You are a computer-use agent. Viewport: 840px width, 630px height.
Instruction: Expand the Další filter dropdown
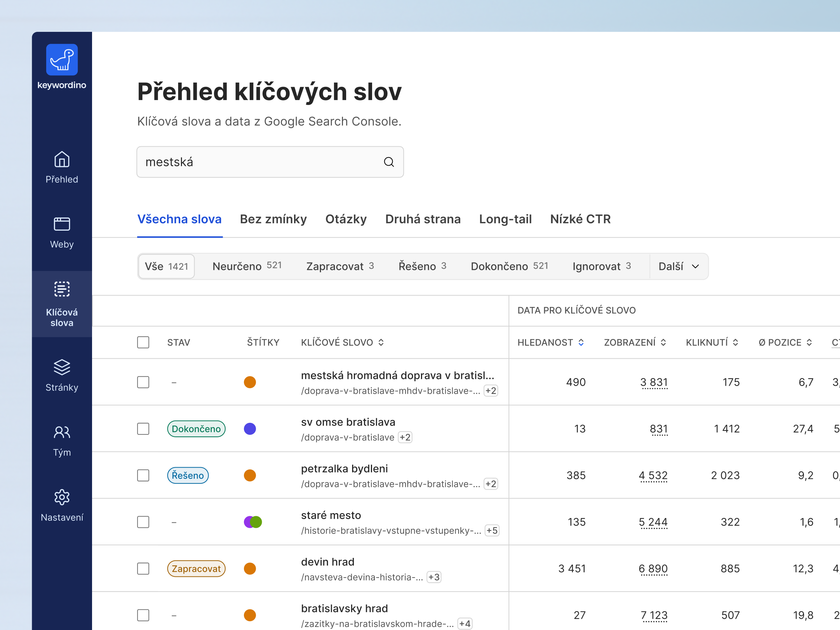(679, 266)
